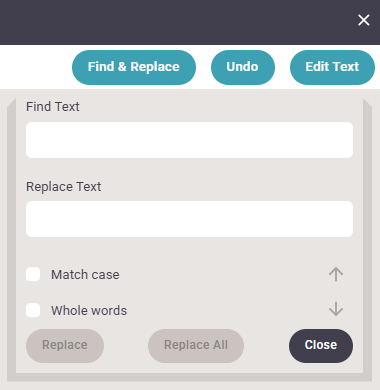Choose the Replace All button
The height and width of the screenshot is (390, 380).
196,345
